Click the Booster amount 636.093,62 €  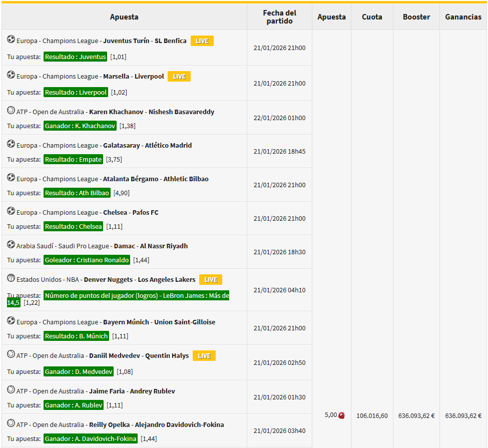point(416,415)
